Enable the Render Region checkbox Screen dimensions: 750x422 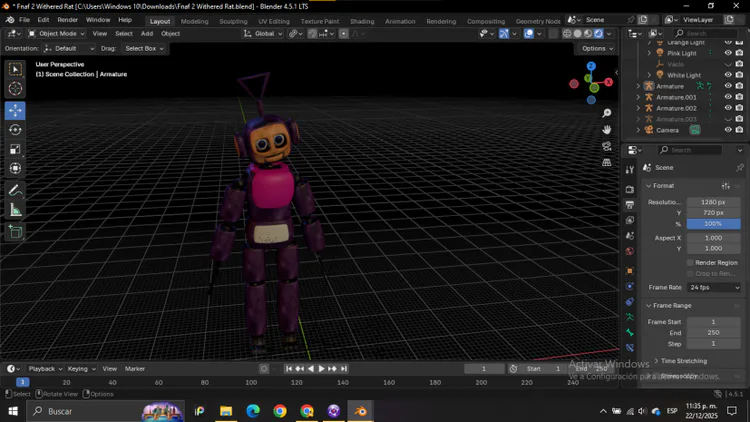(690, 263)
